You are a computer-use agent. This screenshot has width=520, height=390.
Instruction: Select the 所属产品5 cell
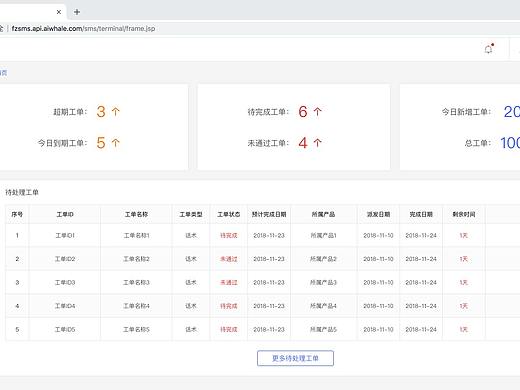point(323,330)
